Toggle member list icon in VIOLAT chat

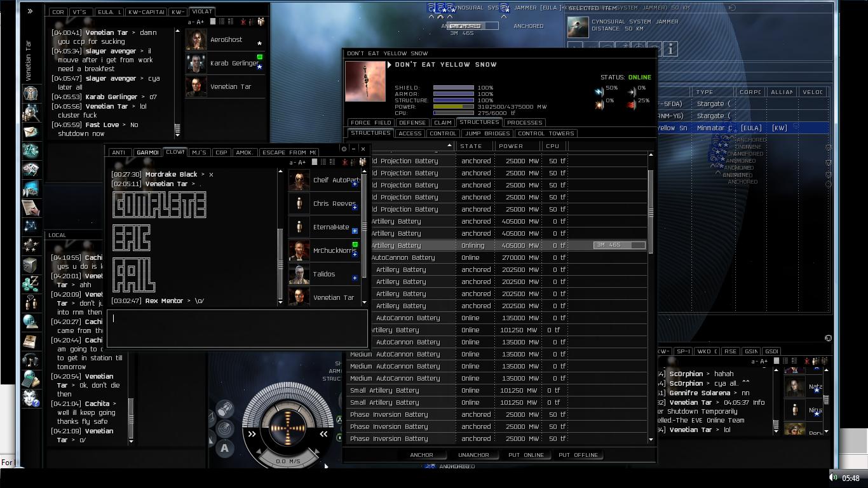(x=261, y=22)
